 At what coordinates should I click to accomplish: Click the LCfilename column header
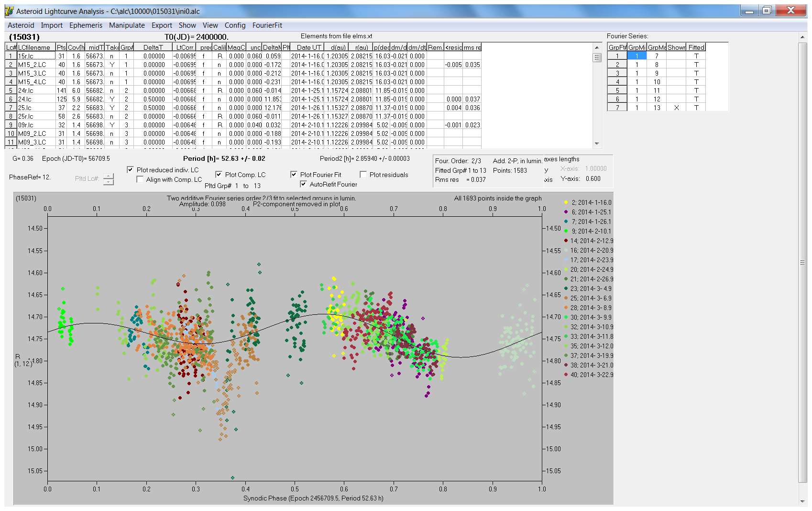[x=36, y=47]
